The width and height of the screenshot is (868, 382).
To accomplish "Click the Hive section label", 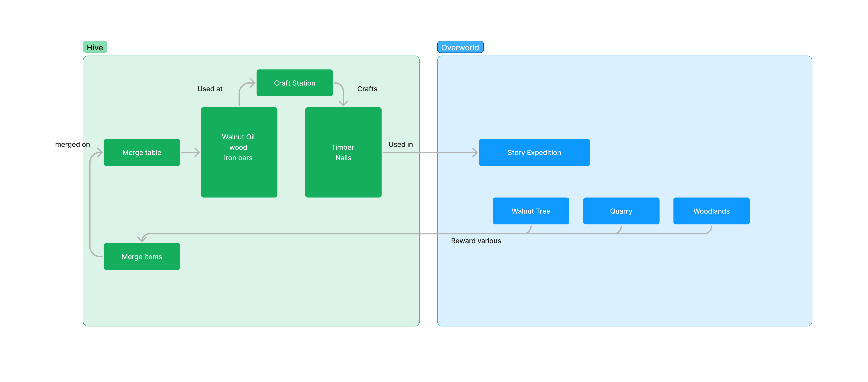I will coord(95,47).
